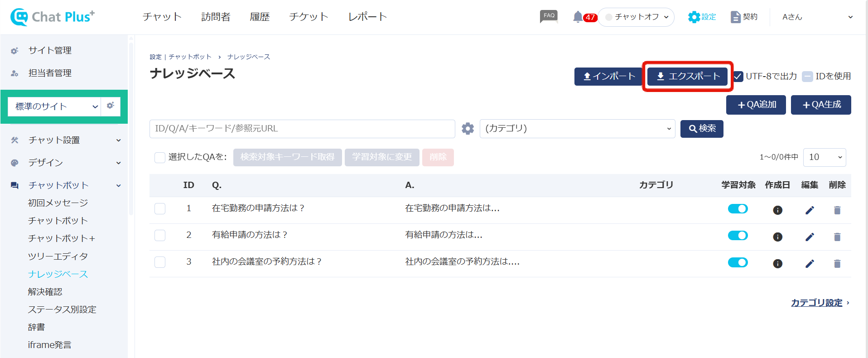Select checkbox for QA row 2
The height and width of the screenshot is (358, 868).
pyautogui.click(x=160, y=235)
